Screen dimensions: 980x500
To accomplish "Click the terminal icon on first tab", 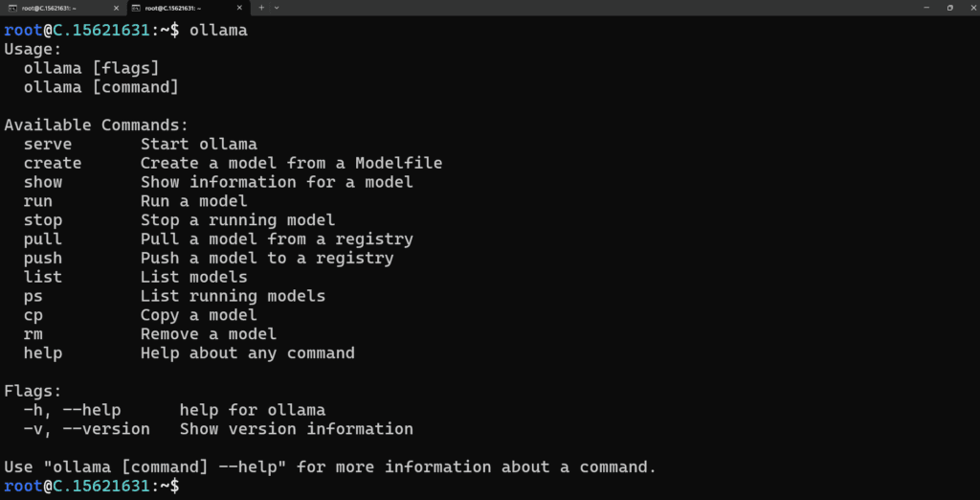I will tap(11, 8).
